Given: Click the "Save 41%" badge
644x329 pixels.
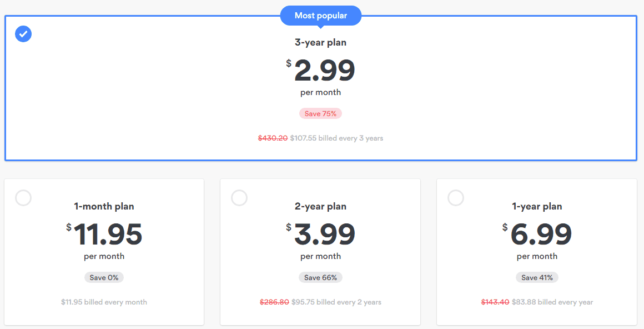Looking at the screenshot, I should click(537, 277).
